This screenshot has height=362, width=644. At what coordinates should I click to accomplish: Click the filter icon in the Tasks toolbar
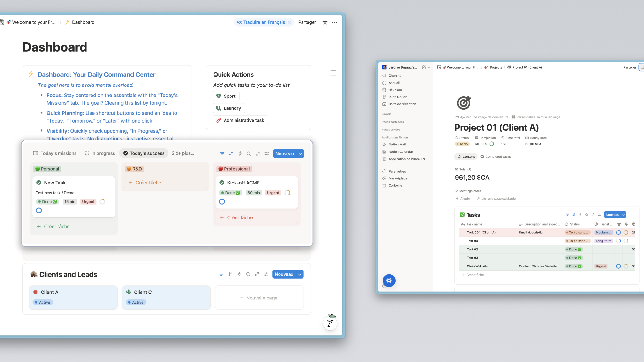[567, 215]
